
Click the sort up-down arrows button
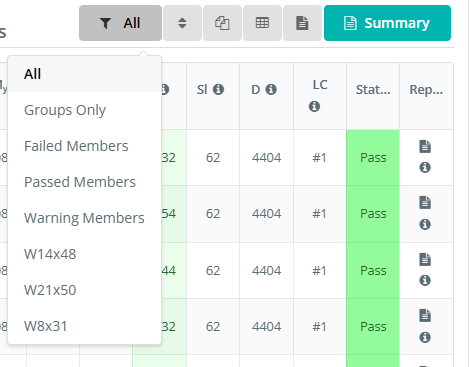(x=182, y=23)
